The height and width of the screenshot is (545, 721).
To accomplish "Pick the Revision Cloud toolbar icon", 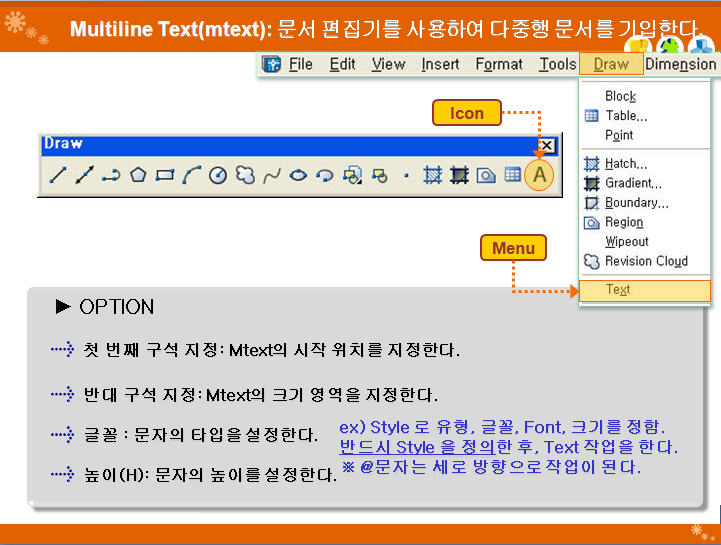I will tap(245, 175).
